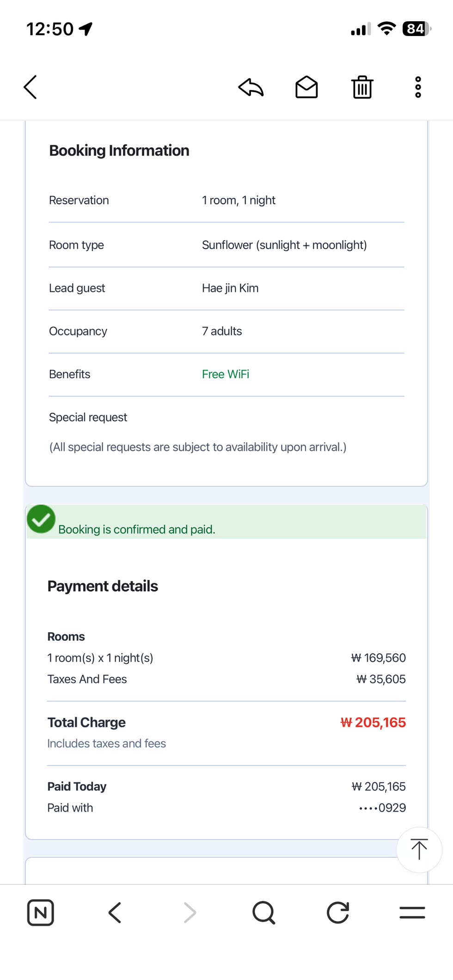This screenshot has width=453, height=980.
Task: Tap scroll-to-top arrow button
Action: point(419,849)
